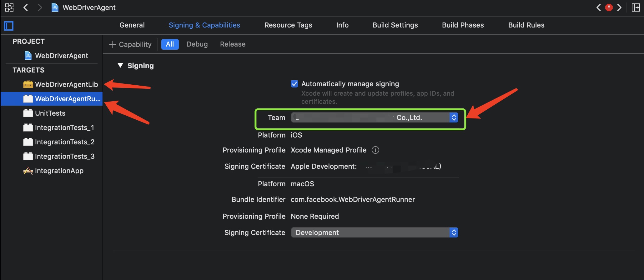This screenshot has width=644, height=280.
Task: Click the com.facebook.WebDriverAgentRunner bundle identifier
Action: (x=353, y=199)
